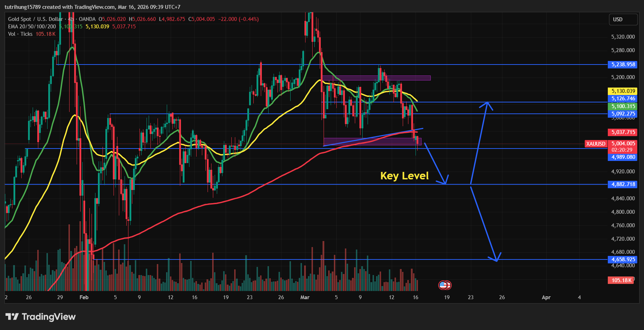The height and width of the screenshot is (330, 644).
Task: Click the yellow 5,130.039 EMA price label
Action: tap(623, 91)
